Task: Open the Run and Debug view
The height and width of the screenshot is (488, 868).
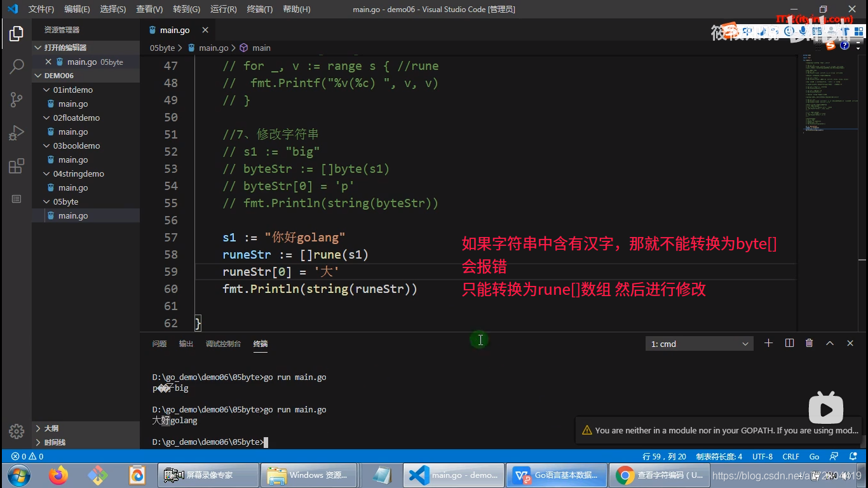Action: pos(17,133)
